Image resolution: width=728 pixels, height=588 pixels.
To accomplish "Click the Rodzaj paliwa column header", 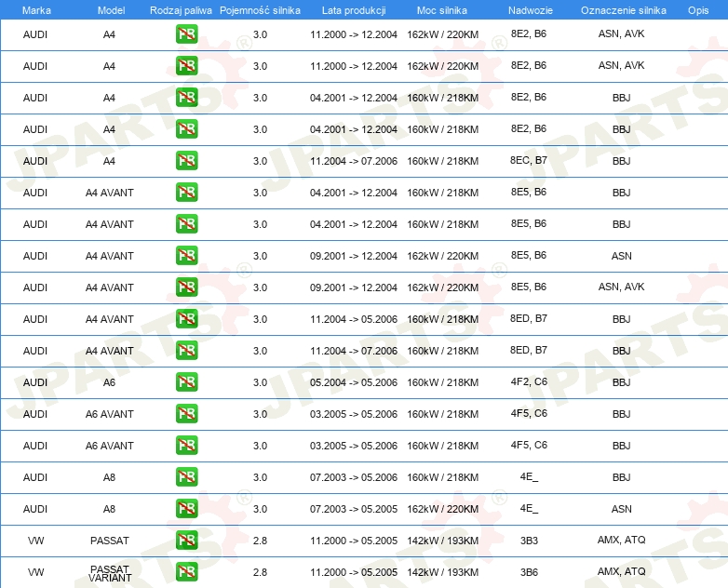I will click(181, 10).
